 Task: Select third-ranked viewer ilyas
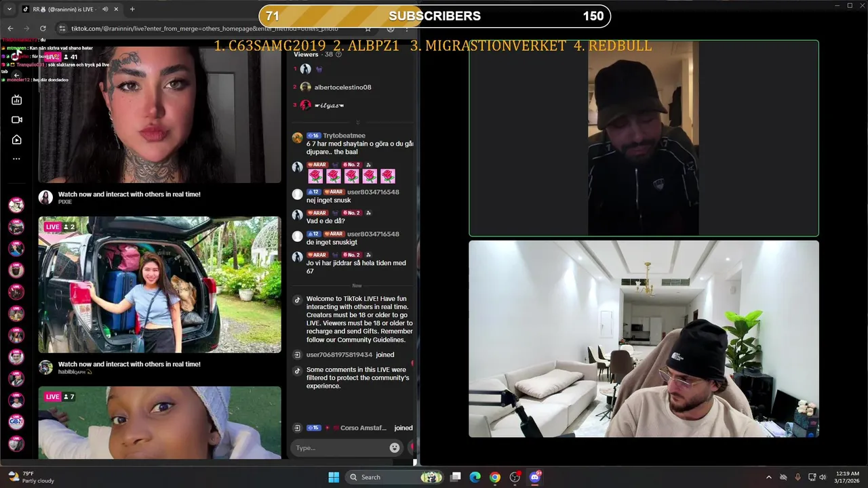tap(329, 105)
